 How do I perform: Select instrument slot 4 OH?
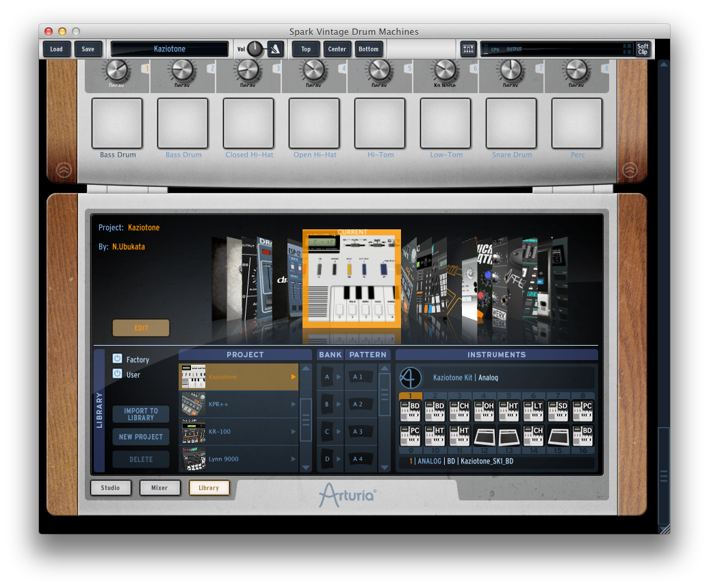tap(485, 411)
